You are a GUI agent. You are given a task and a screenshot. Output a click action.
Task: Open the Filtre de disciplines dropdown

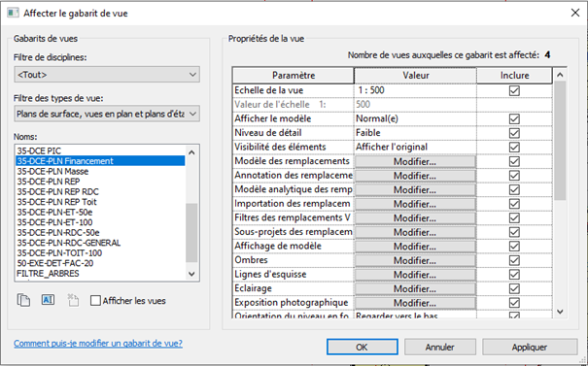pyautogui.click(x=107, y=75)
